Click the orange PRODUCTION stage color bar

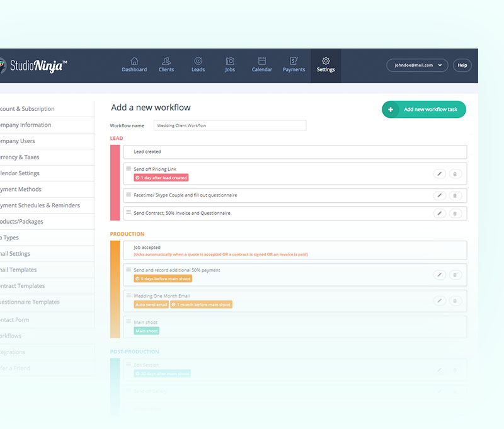click(115, 290)
